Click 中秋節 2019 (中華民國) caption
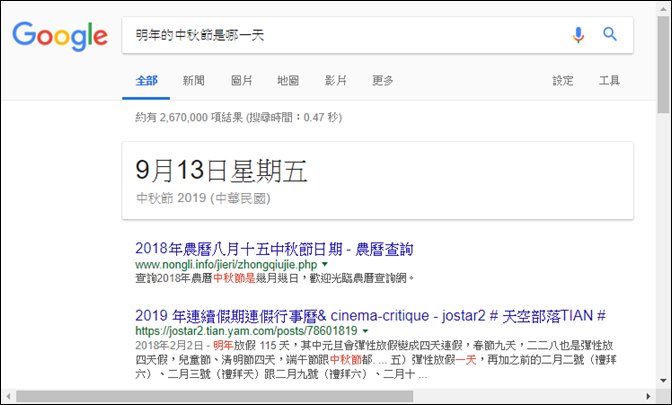The height and width of the screenshot is (405, 672). [x=203, y=198]
